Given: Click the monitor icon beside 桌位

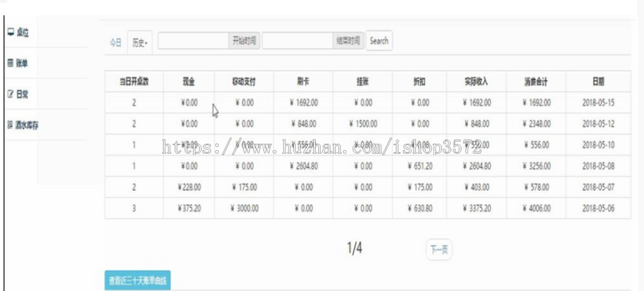Looking at the screenshot, I should [11, 32].
